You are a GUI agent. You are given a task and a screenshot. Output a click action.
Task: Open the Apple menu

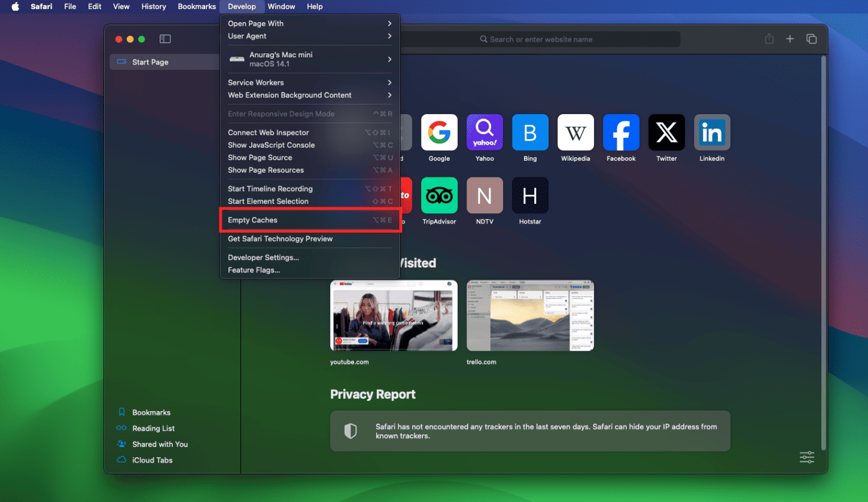15,7
